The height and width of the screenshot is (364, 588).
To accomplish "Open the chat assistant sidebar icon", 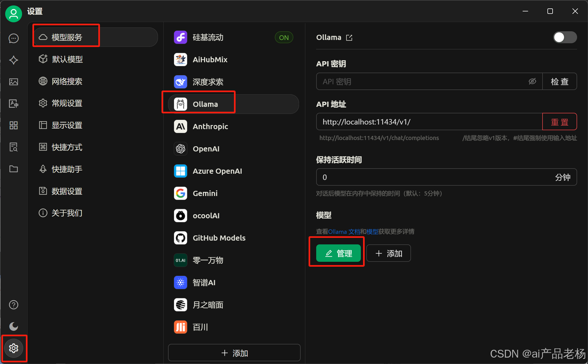I will (x=14, y=39).
